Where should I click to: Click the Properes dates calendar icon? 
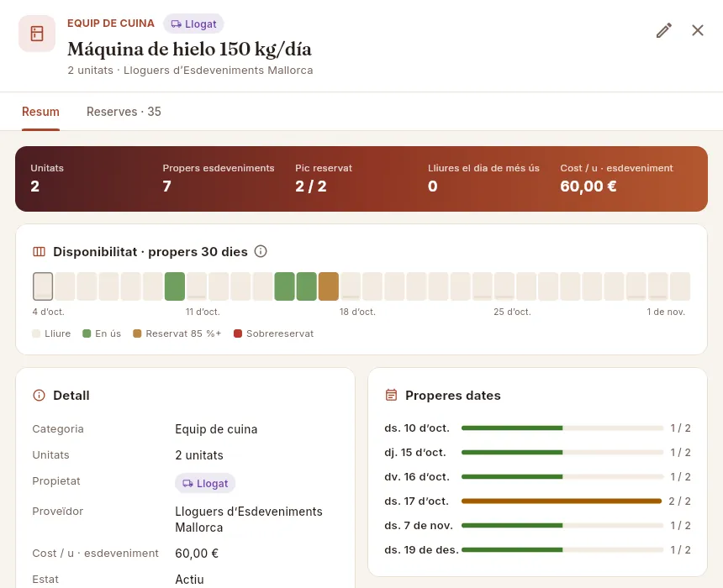point(391,395)
